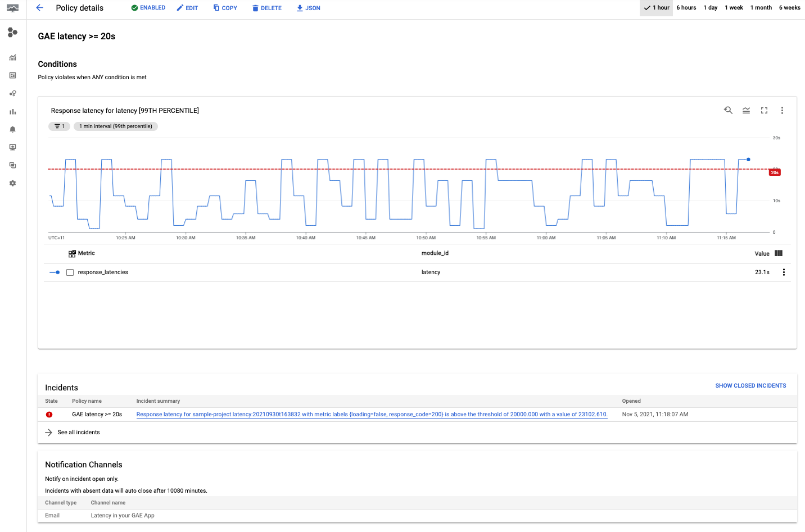The height and width of the screenshot is (532, 805).
Task: Open Alerting via the bell icon
Action: click(x=12, y=129)
